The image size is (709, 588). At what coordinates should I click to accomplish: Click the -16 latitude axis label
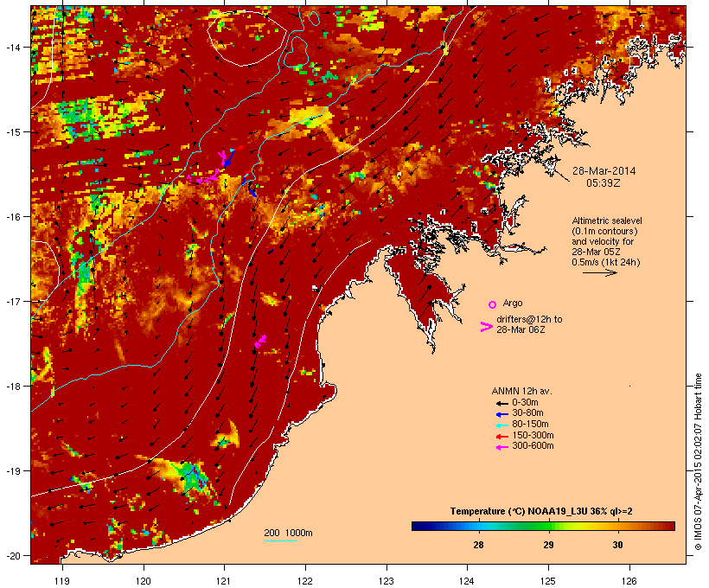point(12,217)
